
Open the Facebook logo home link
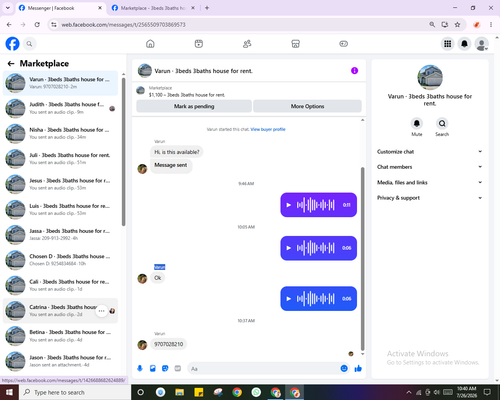click(12, 44)
